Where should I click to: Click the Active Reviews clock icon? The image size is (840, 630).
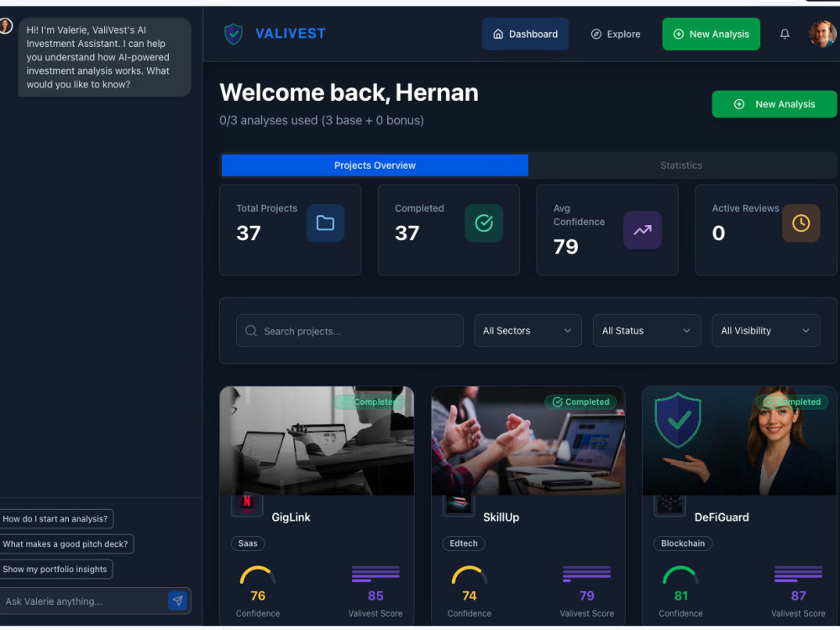(801, 223)
